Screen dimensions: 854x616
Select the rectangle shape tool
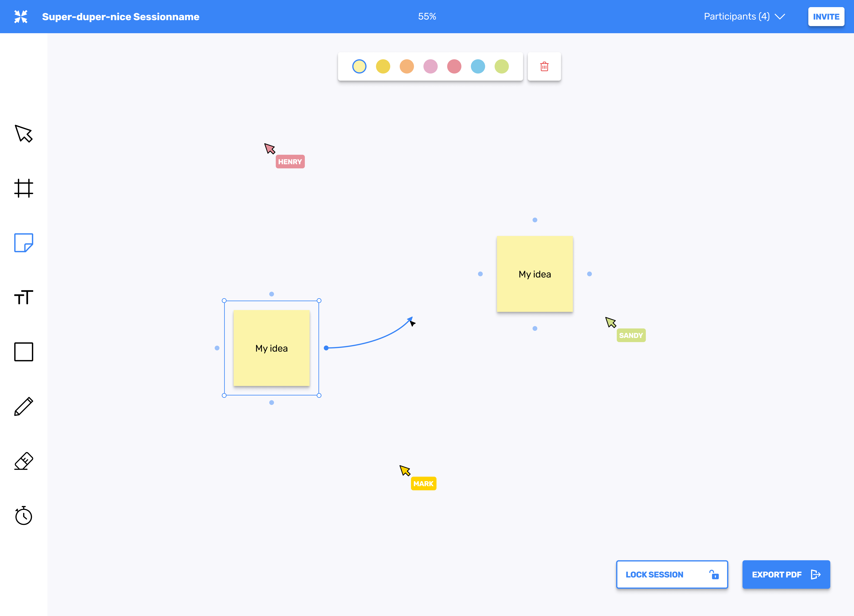pos(24,352)
